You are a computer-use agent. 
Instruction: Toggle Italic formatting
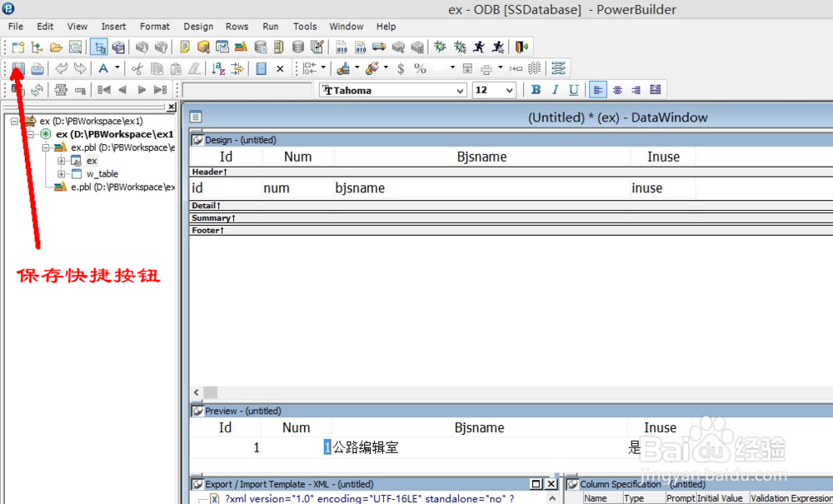coord(555,90)
